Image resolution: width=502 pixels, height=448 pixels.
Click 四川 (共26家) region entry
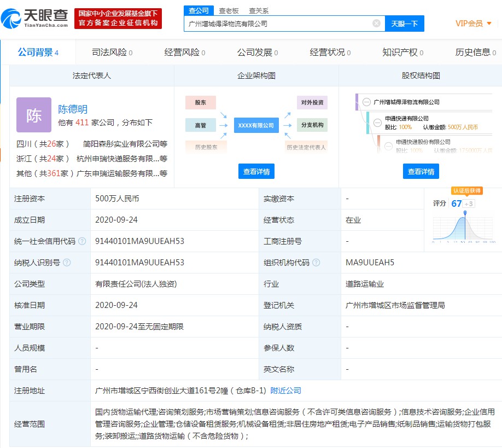pos(43,144)
